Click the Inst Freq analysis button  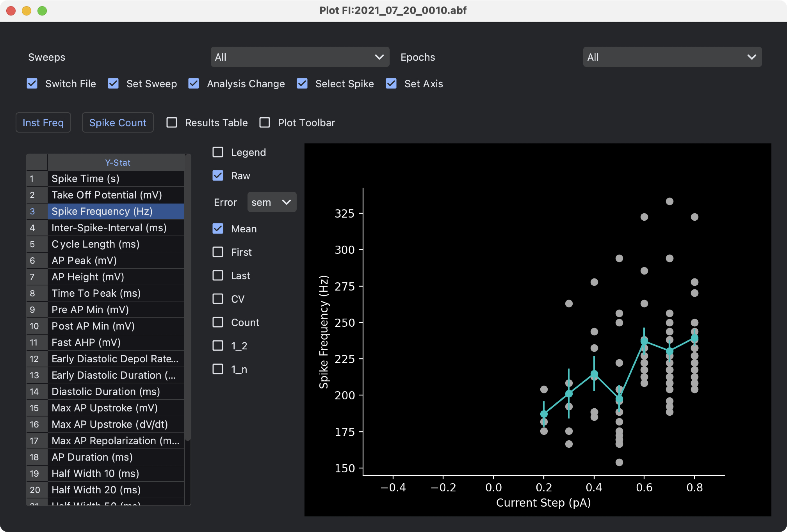click(x=43, y=122)
